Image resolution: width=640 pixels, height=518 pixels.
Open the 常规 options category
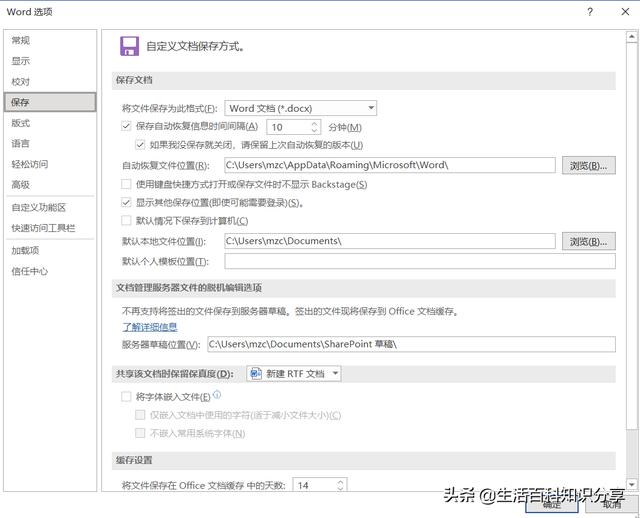click(20, 40)
